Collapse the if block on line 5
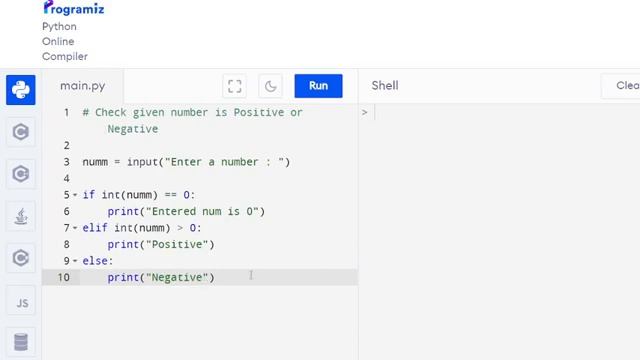640x360 pixels. (75, 195)
